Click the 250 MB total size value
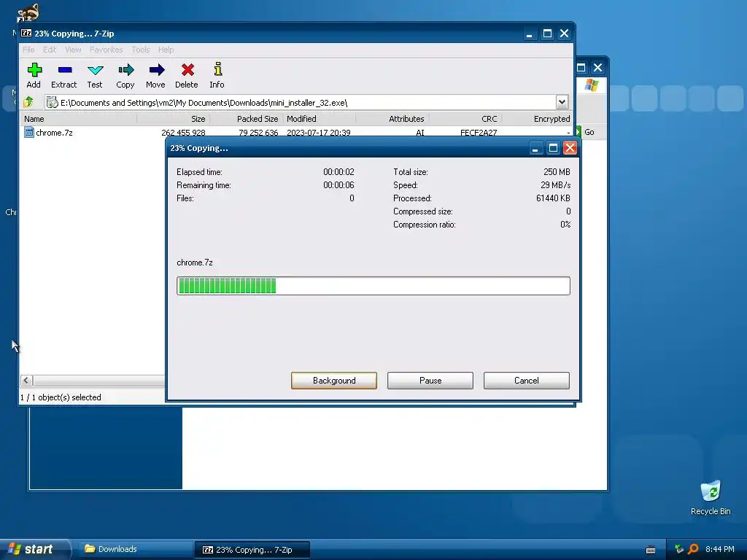 point(557,172)
